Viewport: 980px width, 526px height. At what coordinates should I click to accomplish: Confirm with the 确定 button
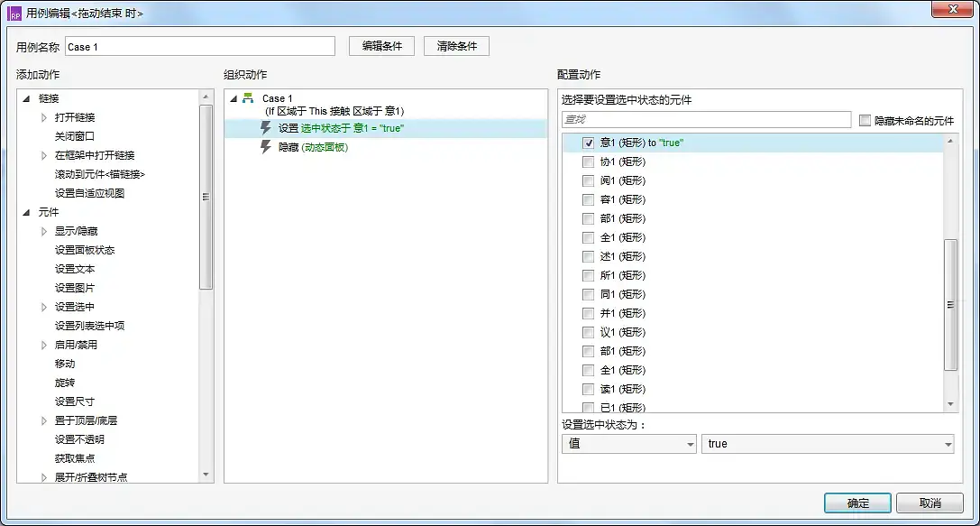pos(857,503)
